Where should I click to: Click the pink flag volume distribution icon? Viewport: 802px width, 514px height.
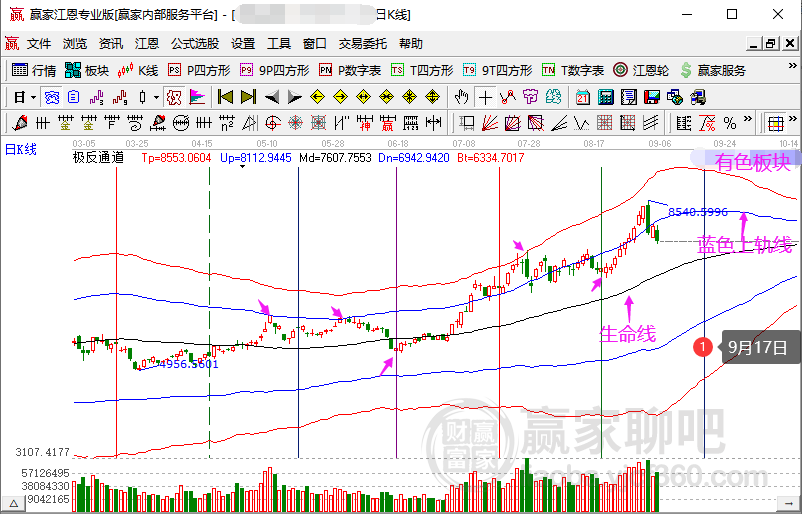pyautogui.click(x=197, y=97)
